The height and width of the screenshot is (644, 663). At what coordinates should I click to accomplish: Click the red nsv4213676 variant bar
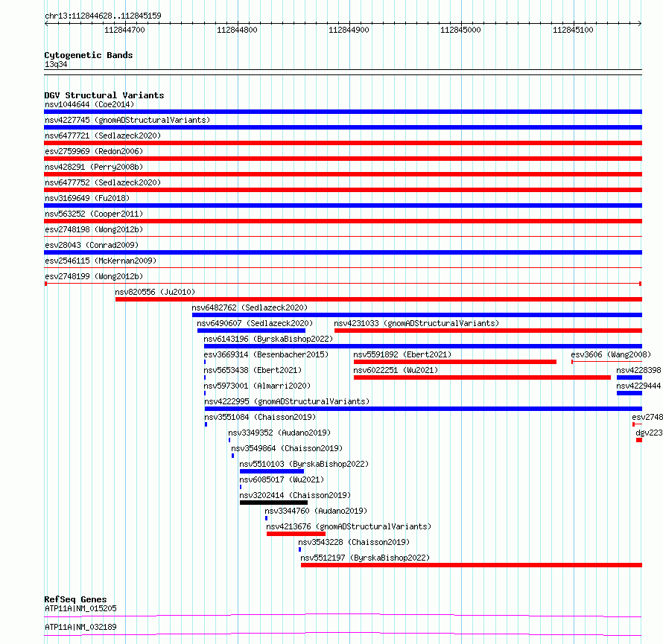click(296, 534)
